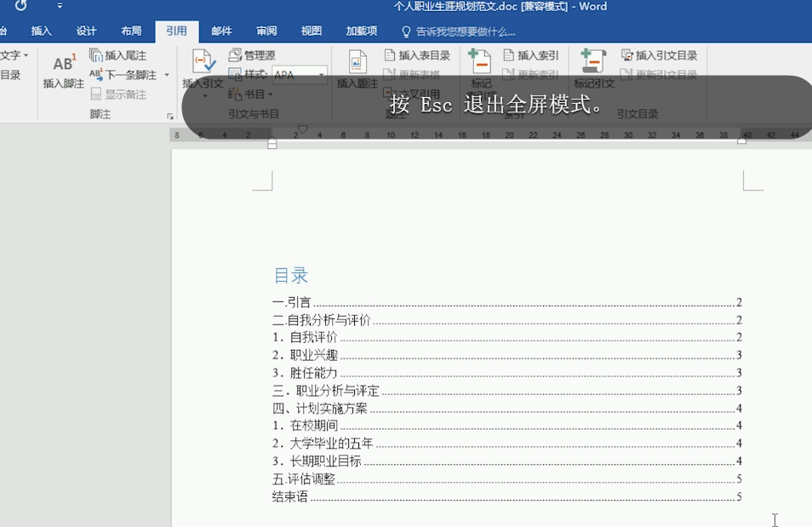Click the 1．自我评价 contents entry
The height and width of the screenshot is (527, 812).
click(507, 337)
